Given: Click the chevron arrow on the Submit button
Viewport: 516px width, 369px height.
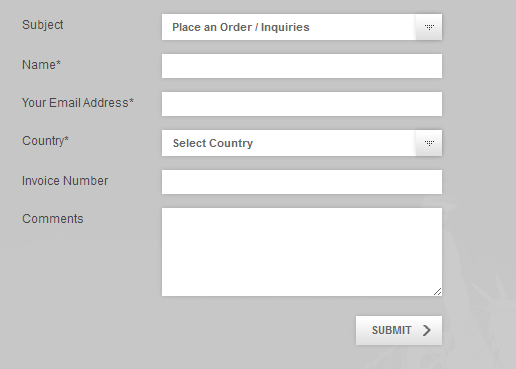Looking at the screenshot, I should pos(427,330).
